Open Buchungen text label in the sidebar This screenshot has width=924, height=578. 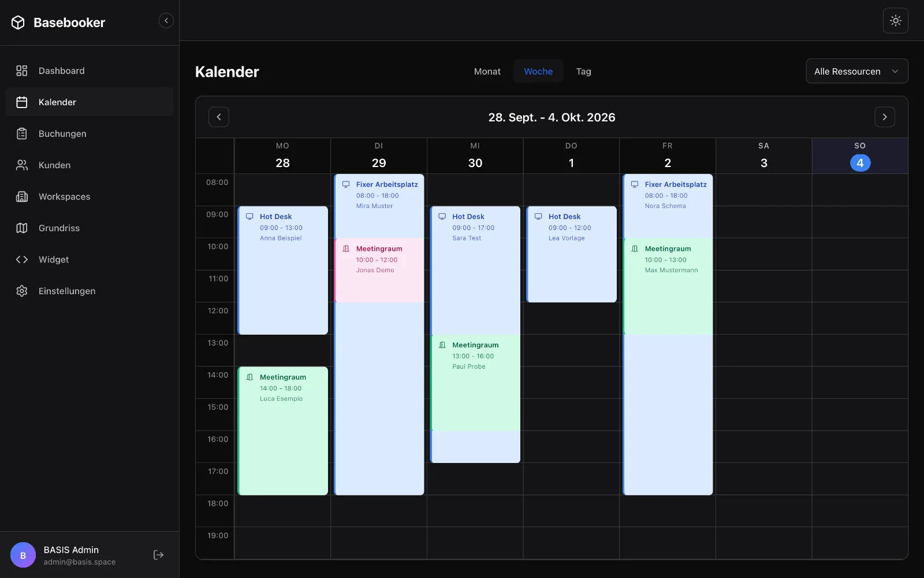point(62,134)
